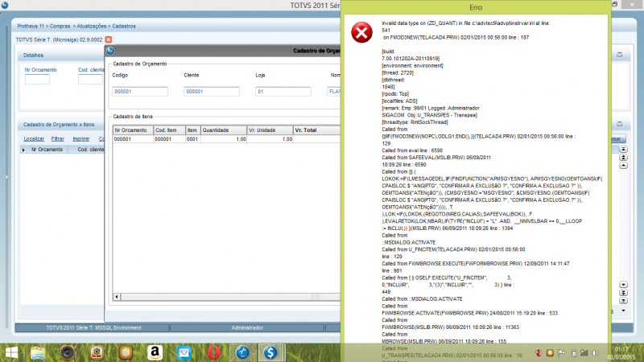Click items grid scroll-left arrow
Image resolution: width=644 pixels, height=362 pixels.
pyautogui.click(x=117, y=297)
